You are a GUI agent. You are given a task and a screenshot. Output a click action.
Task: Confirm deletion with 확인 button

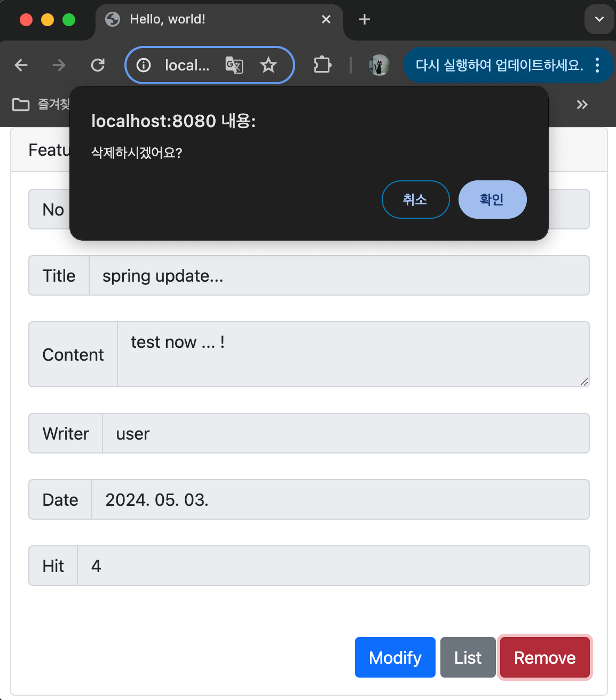pos(493,200)
